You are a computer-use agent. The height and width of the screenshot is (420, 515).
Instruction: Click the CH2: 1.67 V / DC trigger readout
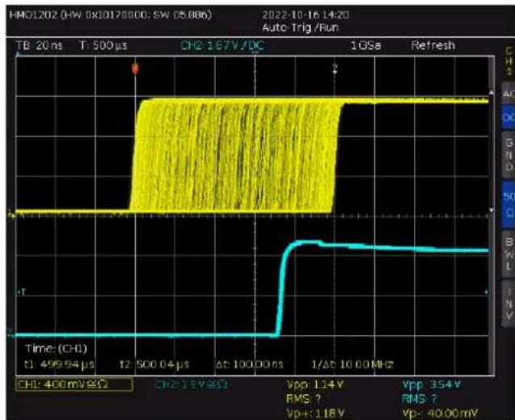point(222,45)
